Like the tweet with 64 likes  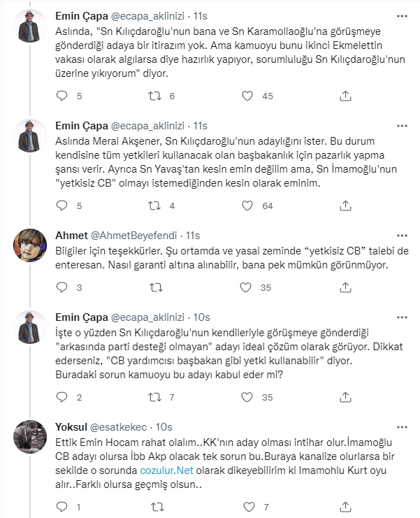coord(247,206)
